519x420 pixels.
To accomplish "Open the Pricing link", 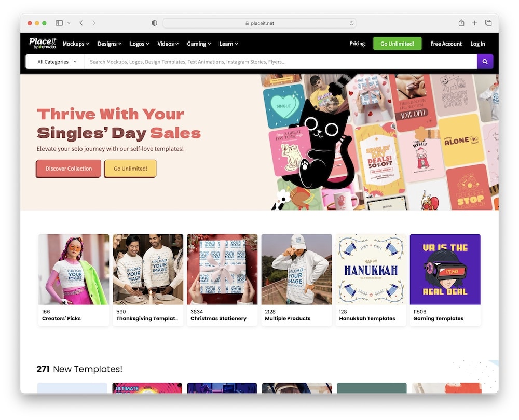I will [x=357, y=44].
